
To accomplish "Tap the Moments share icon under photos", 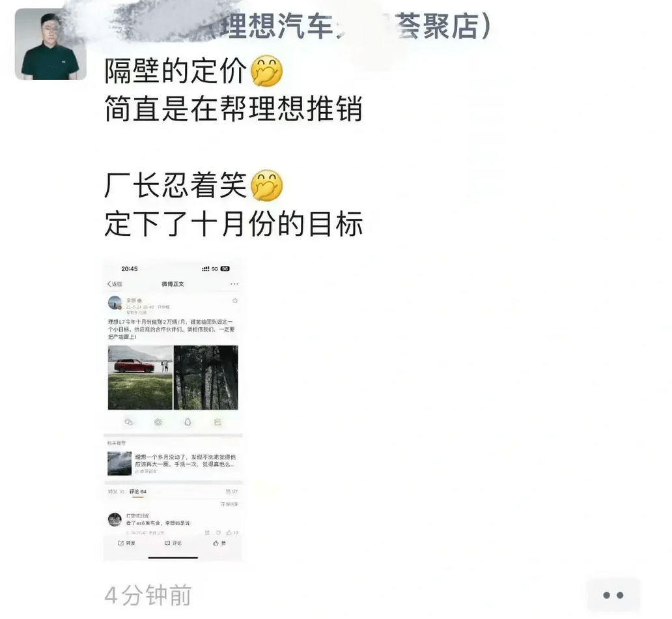I will (x=158, y=422).
